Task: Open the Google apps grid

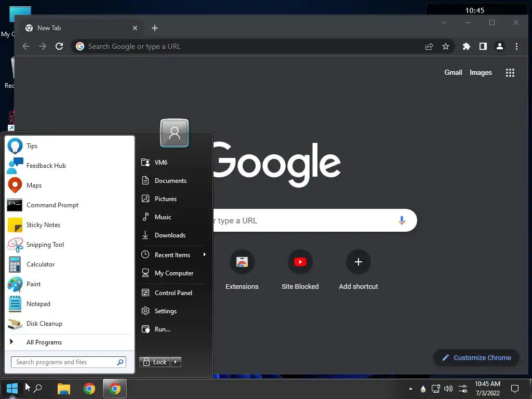Action: click(510, 73)
